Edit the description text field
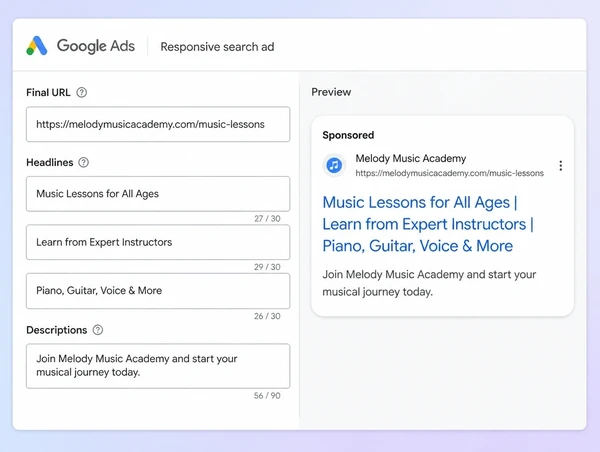Viewport: 600px width, 452px height. point(158,366)
